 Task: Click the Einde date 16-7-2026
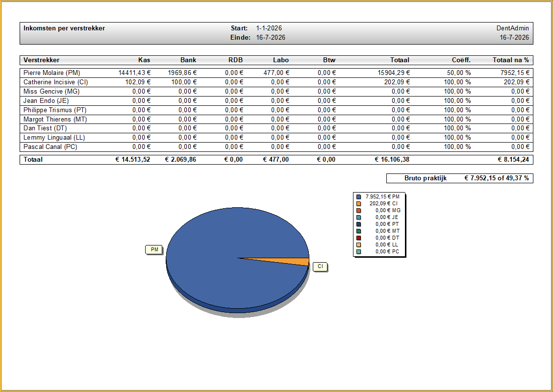coord(271,37)
